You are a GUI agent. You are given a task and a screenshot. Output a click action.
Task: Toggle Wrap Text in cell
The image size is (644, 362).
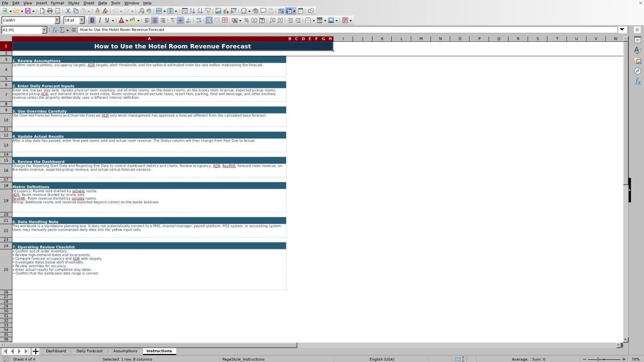coord(199,20)
